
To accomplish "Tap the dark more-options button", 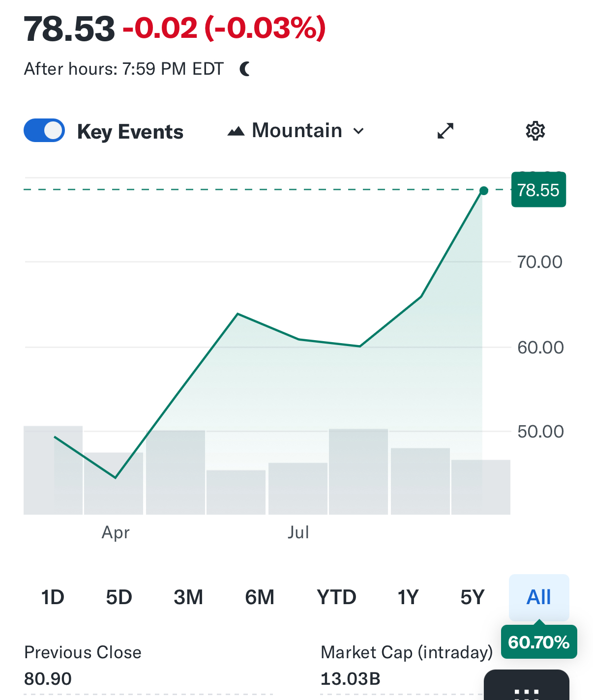I will coord(527,688).
